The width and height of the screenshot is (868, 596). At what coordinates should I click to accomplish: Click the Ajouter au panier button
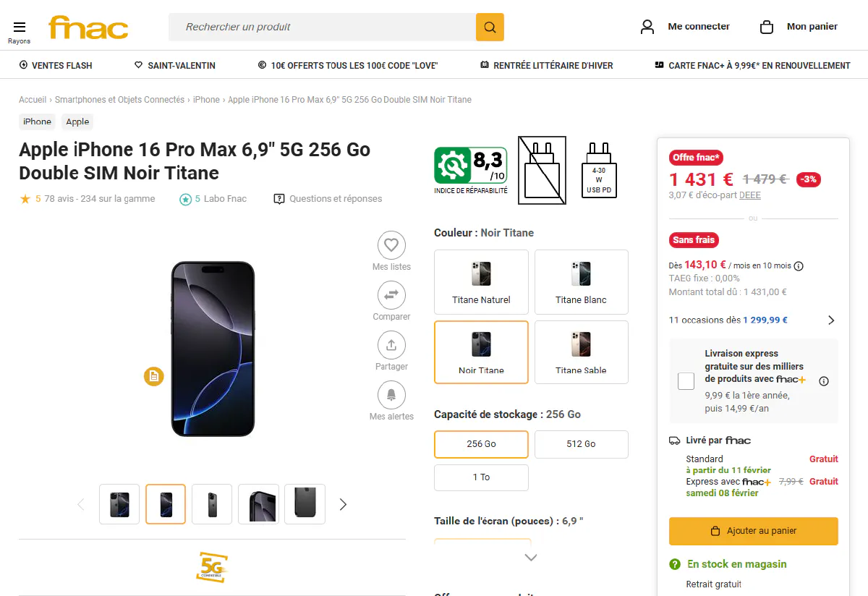753,531
